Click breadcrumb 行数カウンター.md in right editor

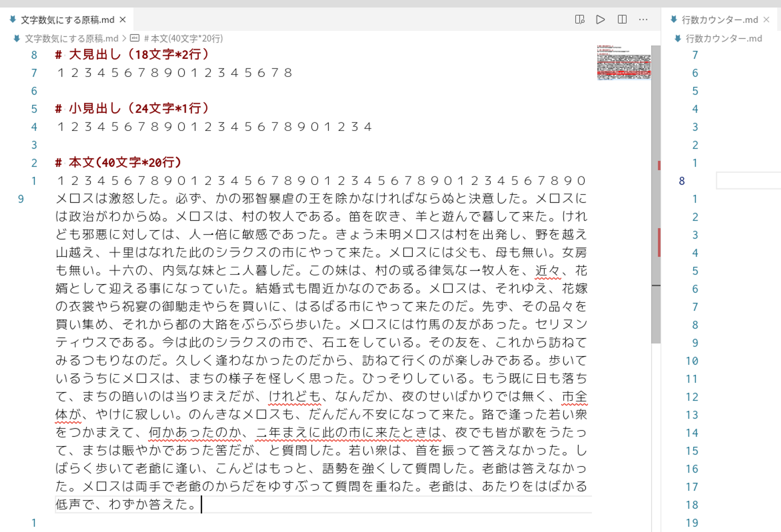click(724, 38)
